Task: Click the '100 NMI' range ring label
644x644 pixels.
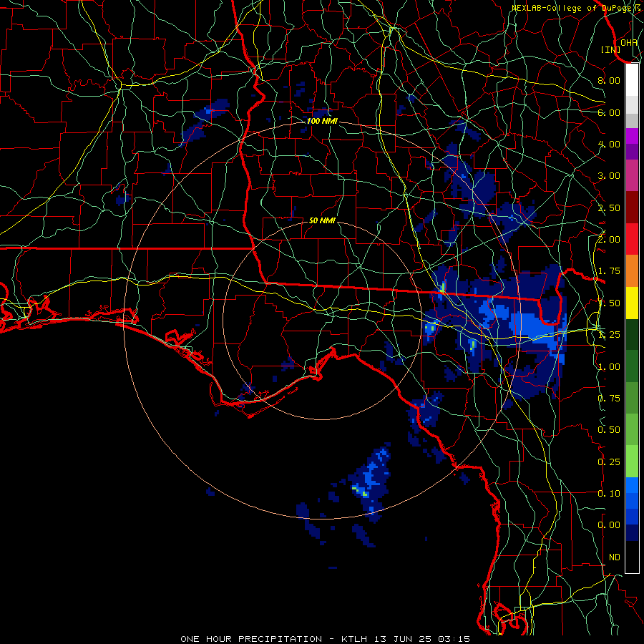Action: coord(322,121)
